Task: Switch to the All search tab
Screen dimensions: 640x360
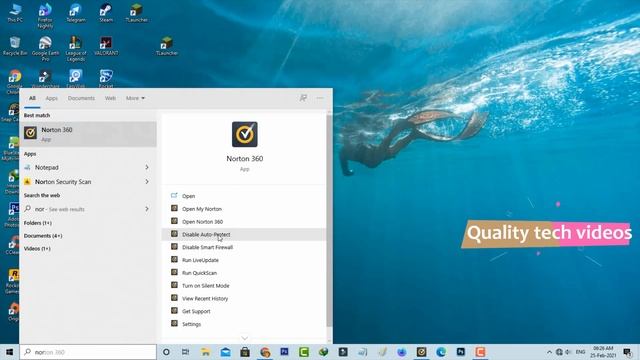Action: (x=32, y=98)
